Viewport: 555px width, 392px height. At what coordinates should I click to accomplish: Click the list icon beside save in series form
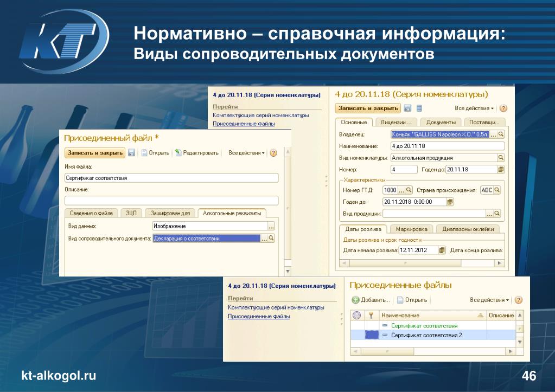click(x=419, y=108)
